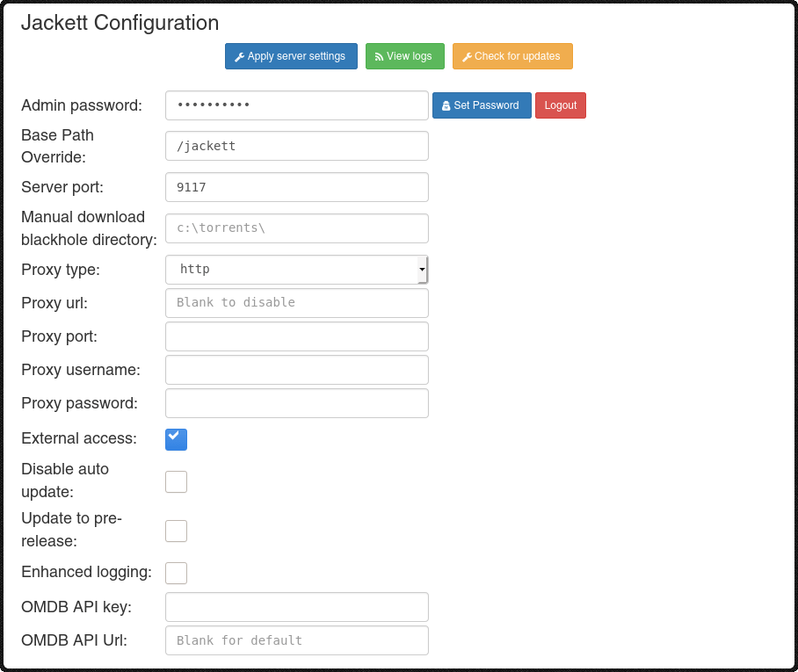This screenshot has width=798, height=672.
Task: Click RSS feed icon on View logs
Action: [380, 57]
